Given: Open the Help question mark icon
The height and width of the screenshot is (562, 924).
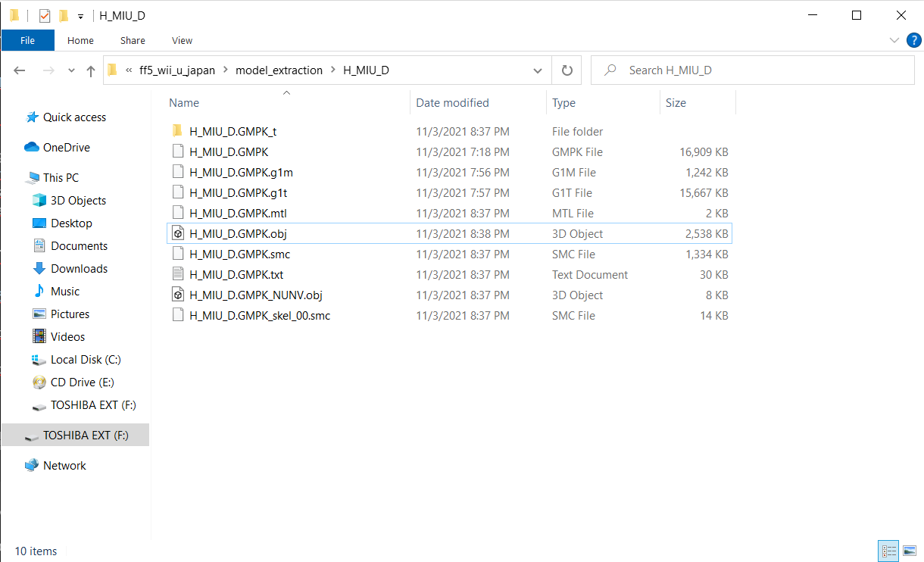Looking at the screenshot, I should pos(913,40).
